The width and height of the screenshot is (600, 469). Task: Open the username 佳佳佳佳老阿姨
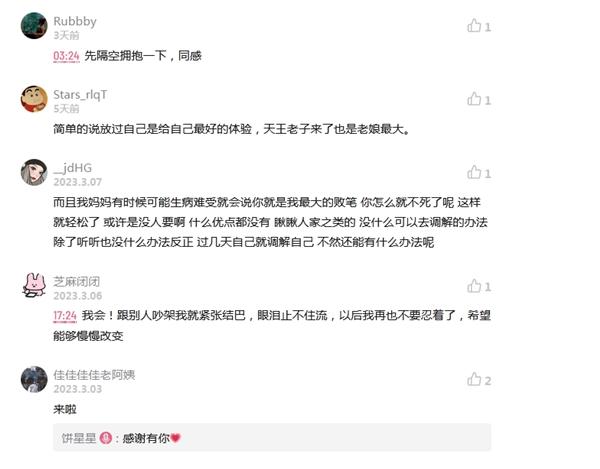point(94,375)
